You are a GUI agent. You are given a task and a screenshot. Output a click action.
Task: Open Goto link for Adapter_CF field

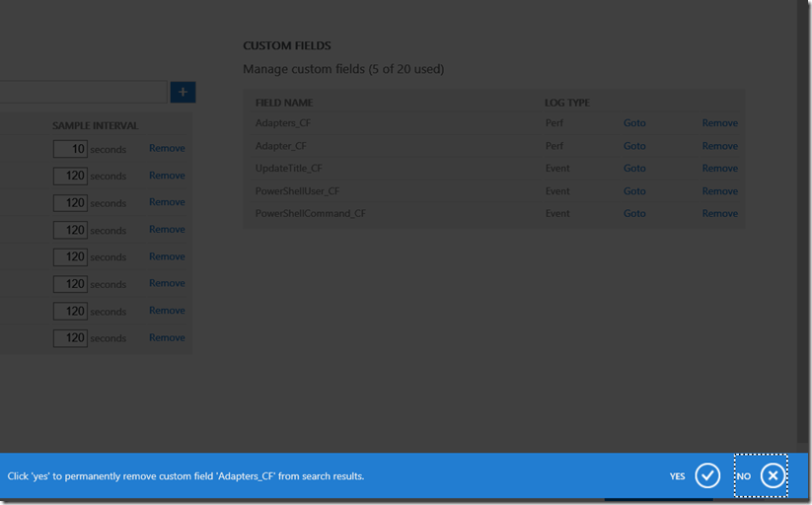634,146
